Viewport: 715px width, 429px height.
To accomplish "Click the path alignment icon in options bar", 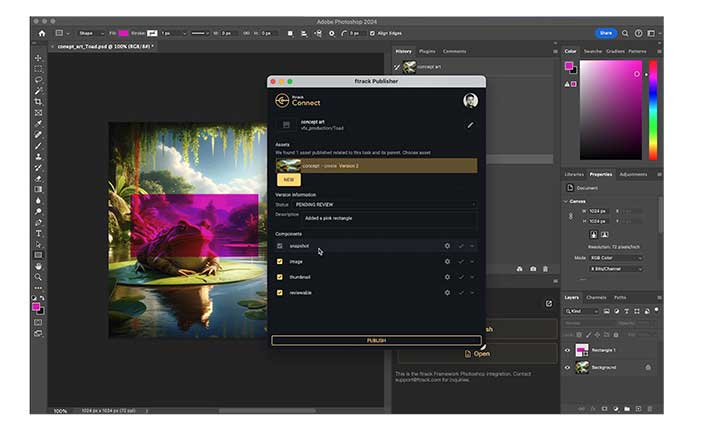I will pos(304,33).
